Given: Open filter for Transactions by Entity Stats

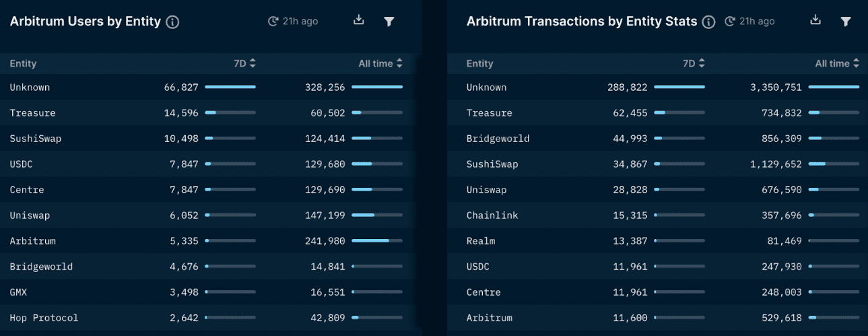Looking at the screenshot, I should (x=846, y=22).
